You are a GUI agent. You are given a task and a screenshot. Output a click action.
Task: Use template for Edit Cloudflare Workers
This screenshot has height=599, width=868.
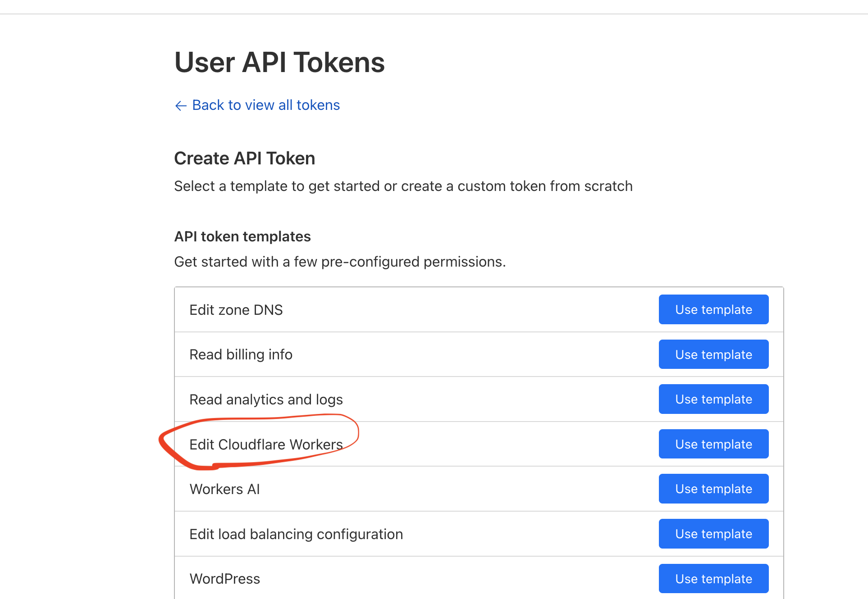click(x=713, y=445)
